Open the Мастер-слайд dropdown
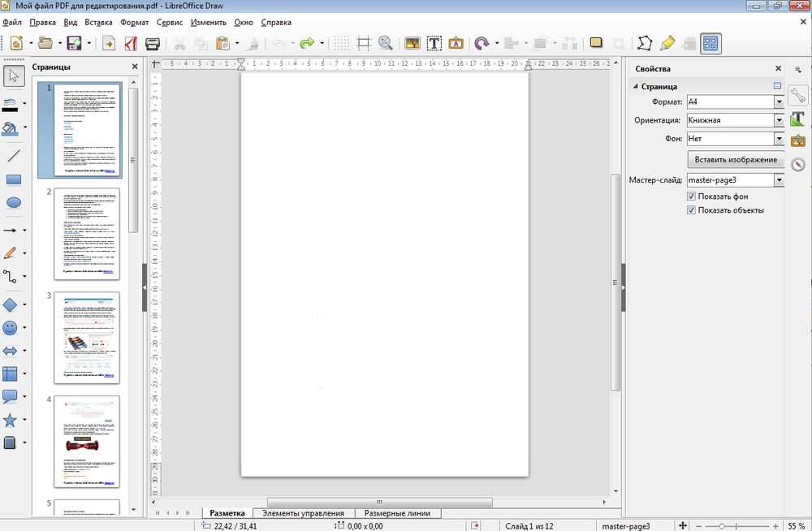This screenshot has width=812, height=531. click(779, 180)
